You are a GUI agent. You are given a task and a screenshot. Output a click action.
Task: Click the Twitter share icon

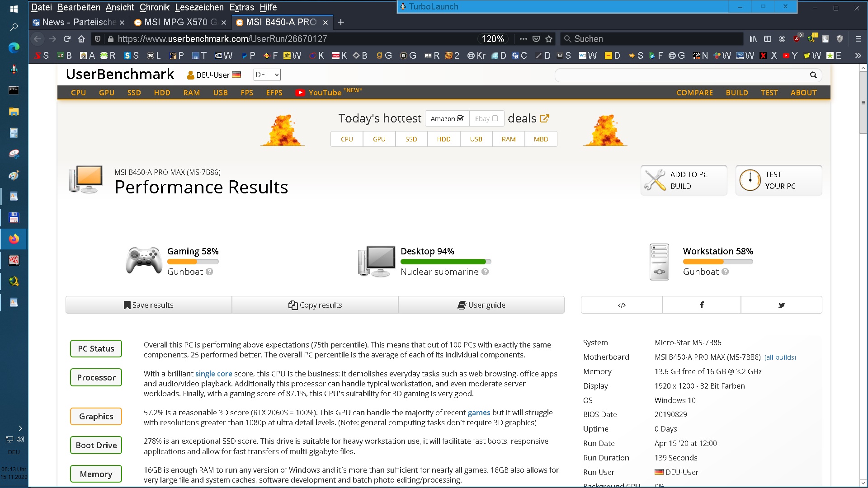[x=781, y=305]
